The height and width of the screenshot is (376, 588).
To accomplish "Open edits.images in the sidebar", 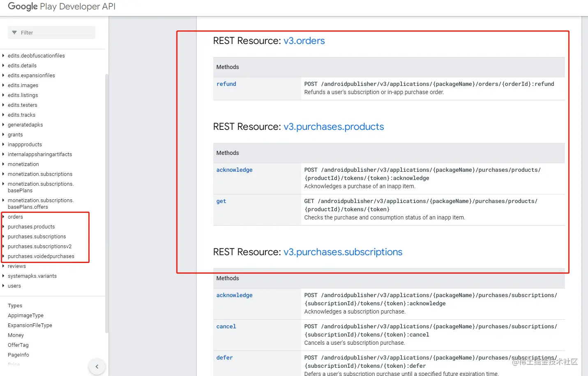I will [23, 85].
